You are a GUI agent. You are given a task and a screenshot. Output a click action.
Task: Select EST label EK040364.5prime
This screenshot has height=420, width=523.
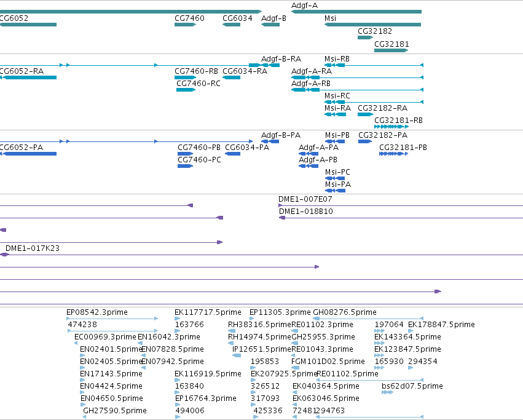pyautogui.click(x=326, y=387)
